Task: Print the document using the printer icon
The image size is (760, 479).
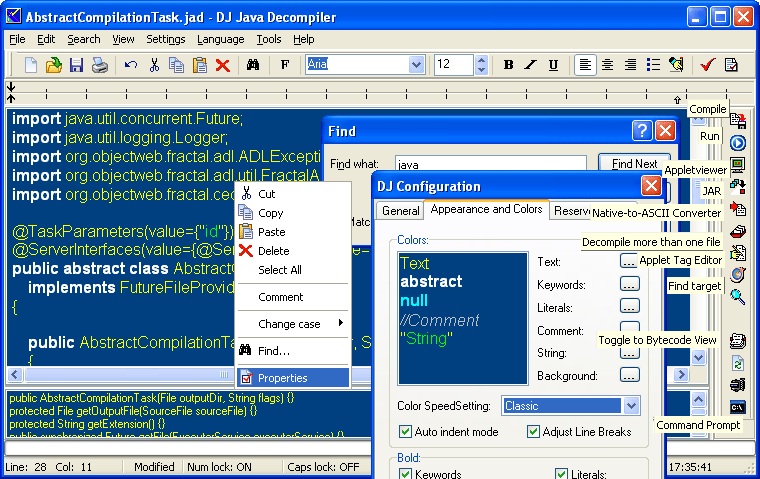Action: [99, 64]
